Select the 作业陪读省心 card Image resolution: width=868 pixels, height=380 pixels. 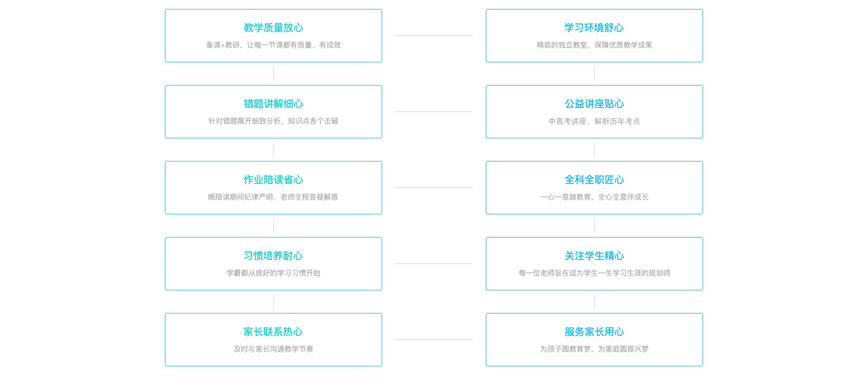[x=274, y=188]
